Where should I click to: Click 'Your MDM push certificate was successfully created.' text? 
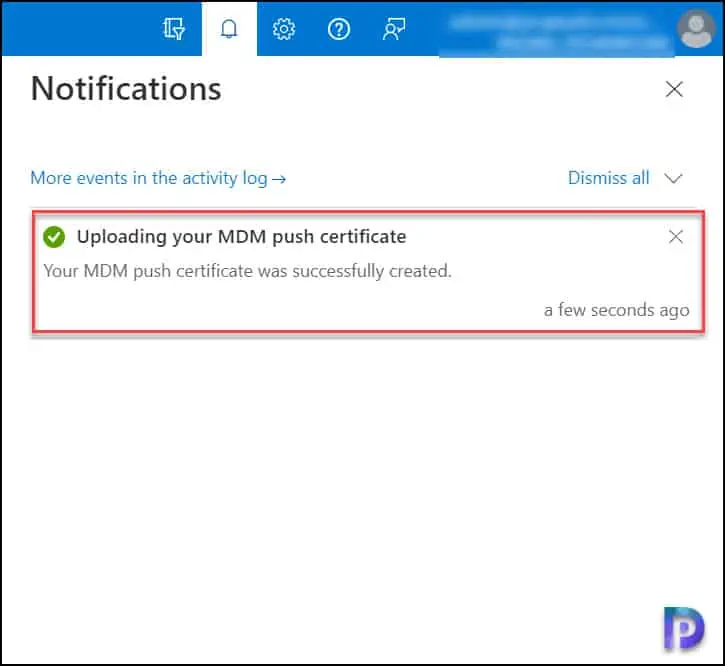point(247,271)
